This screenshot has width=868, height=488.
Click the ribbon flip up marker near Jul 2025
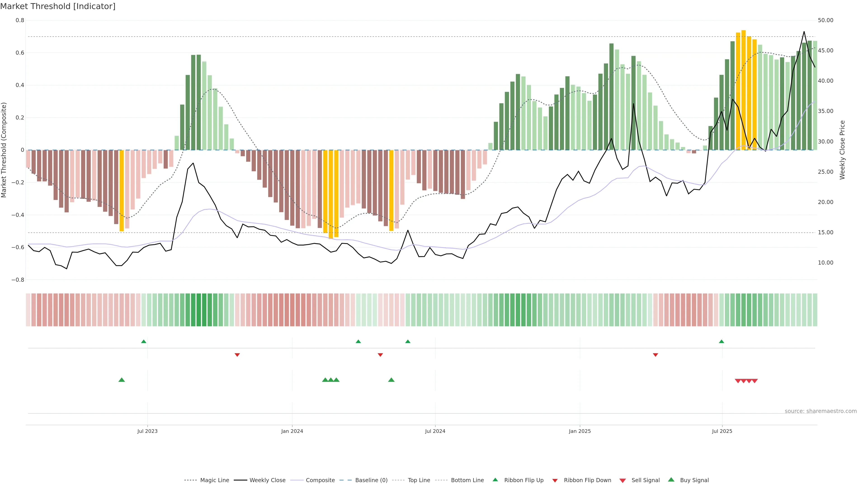(x=722, y=342)
